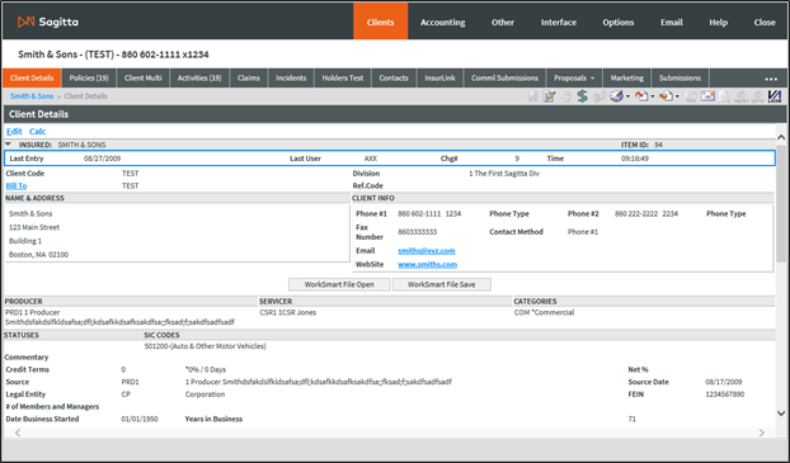790x463 pixels.
Task: Open the three-dots more tabs overflow
Action: click(x=771, y=78)
